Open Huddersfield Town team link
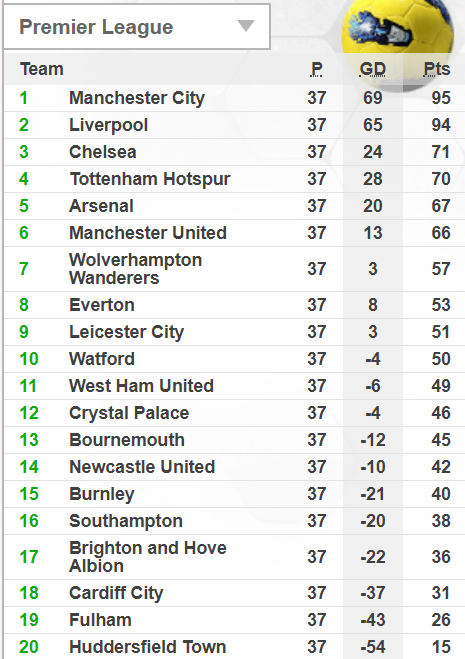This screenshot has height=659, width=465. [148, 647]
